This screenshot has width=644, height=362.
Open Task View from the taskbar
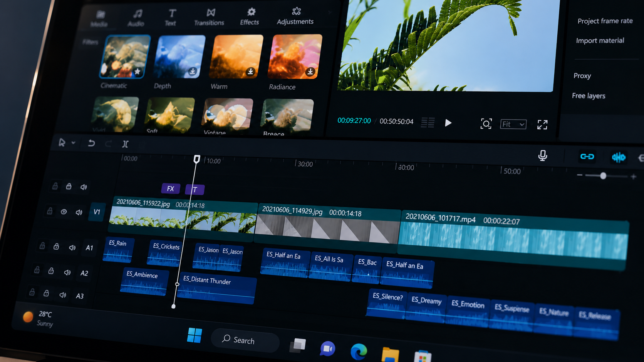click(298, 345)
